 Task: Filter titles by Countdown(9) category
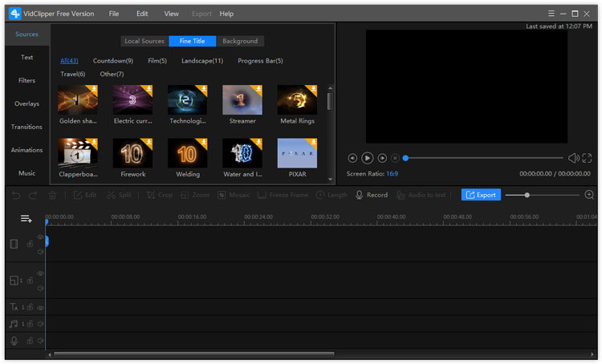113,61
